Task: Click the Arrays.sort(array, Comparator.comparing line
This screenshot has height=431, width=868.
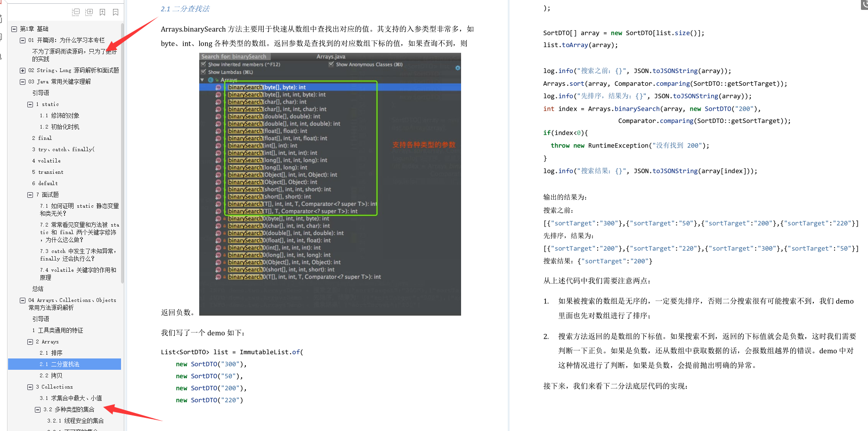Action: pyautogui.click(x=665, y=84)
